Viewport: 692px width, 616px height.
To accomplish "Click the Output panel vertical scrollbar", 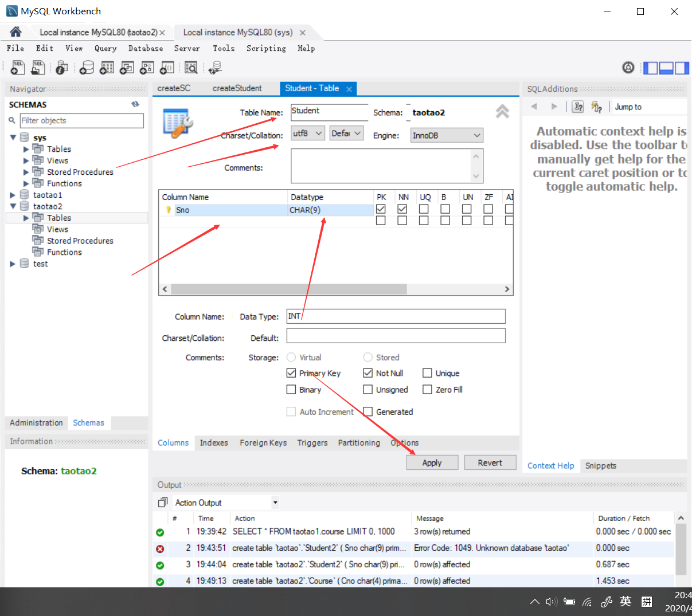I will 681,548.
